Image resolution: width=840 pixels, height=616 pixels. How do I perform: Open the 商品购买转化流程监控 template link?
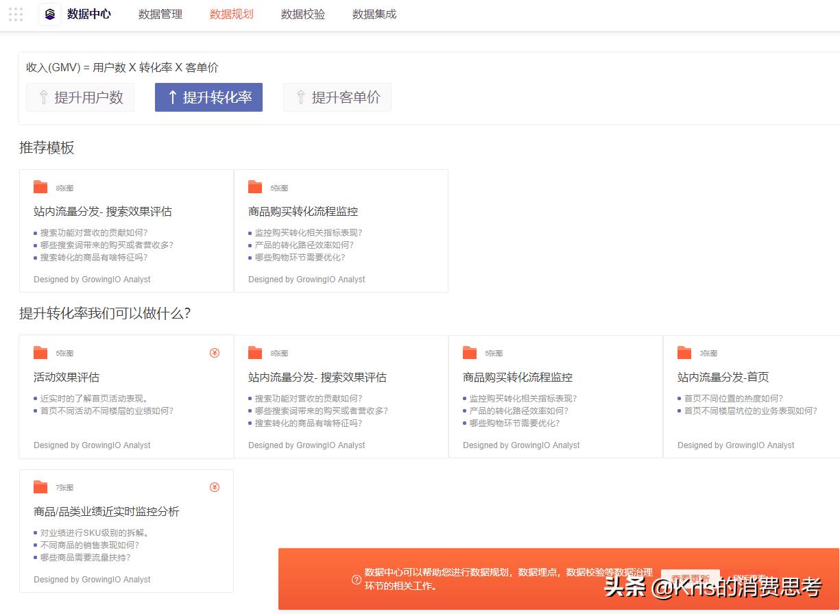(x=302, y=211)
